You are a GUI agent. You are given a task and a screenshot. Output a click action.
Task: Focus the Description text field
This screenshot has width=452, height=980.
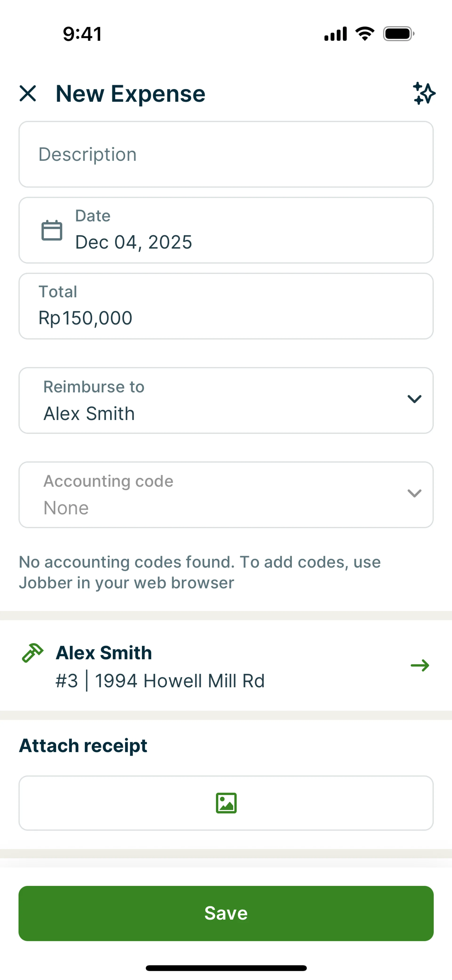pyautogui.click(x=226, y=154)
